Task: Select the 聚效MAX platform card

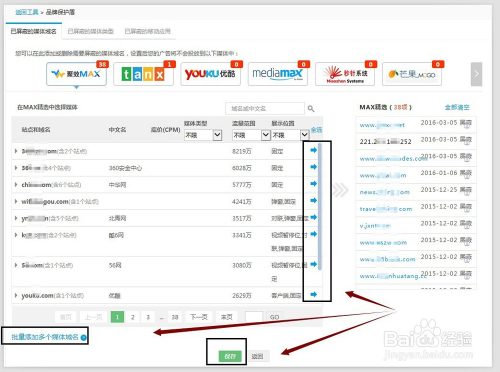Action: click(76, 74)
